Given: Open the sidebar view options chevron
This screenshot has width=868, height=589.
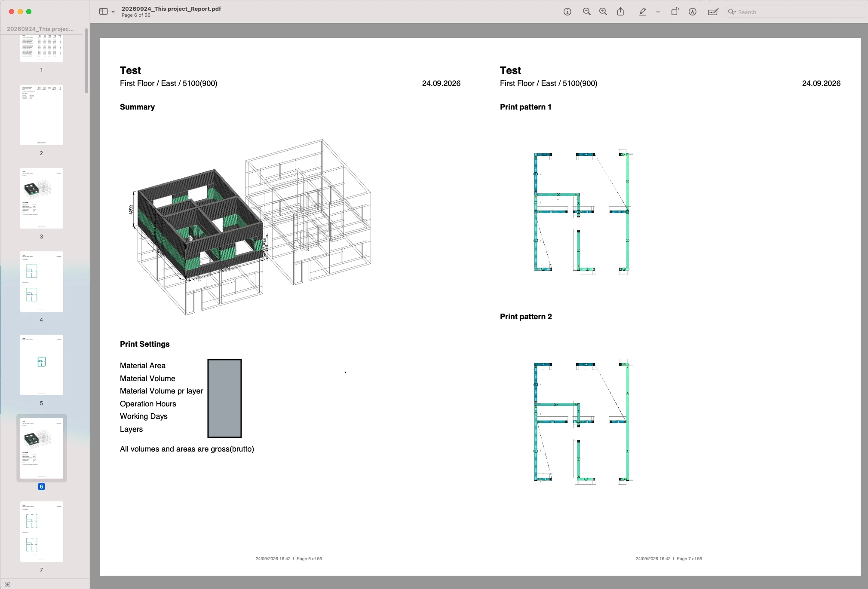Looking at the screenshot, I should point(113,12).
